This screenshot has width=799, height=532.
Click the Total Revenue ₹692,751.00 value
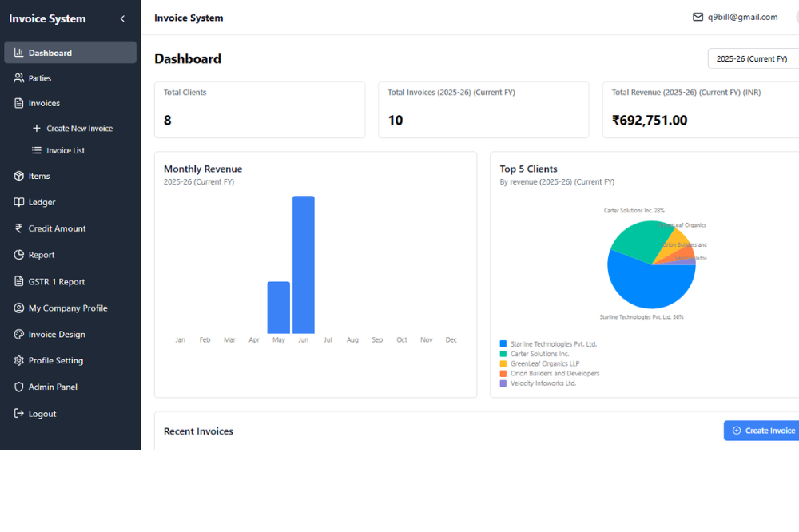650,121
